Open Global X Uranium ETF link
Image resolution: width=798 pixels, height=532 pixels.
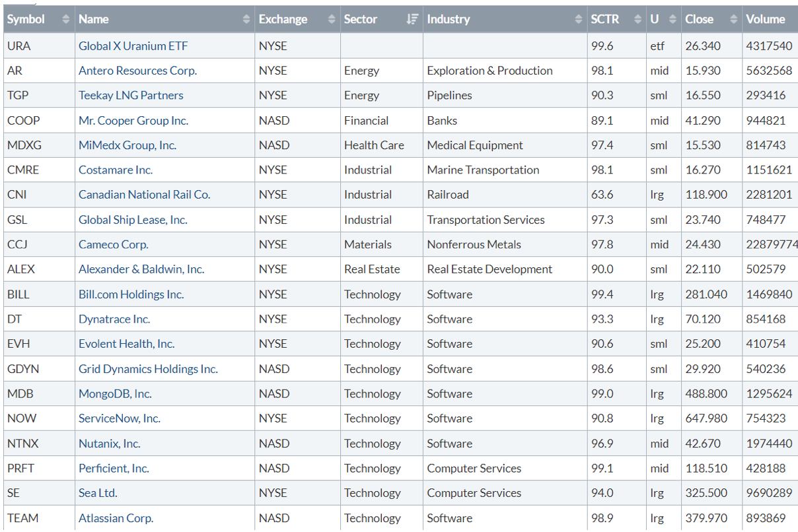pyautogui.click(x=133, y=46)
